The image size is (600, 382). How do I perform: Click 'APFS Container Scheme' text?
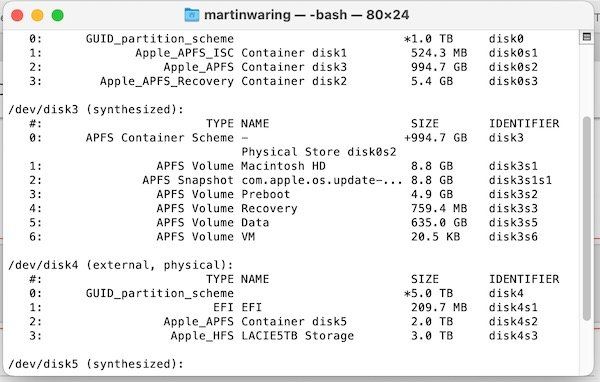[x=160, y=138]
